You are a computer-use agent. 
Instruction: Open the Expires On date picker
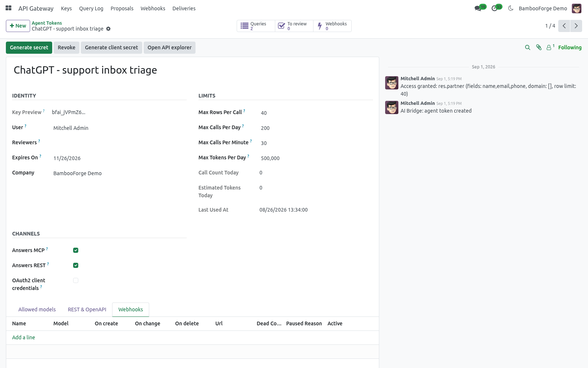click(119, 158)
